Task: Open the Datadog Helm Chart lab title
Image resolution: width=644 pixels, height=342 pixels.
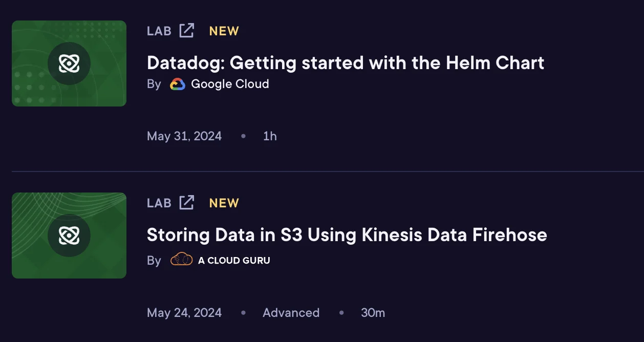Action: [345, 62]
